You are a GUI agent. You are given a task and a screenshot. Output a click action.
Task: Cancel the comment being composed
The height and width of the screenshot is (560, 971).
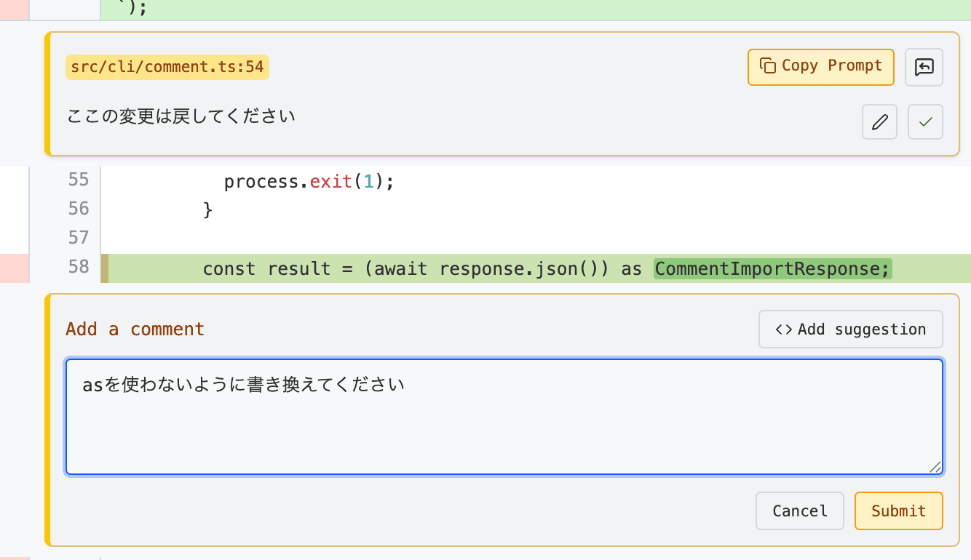(x=799, y=511)
